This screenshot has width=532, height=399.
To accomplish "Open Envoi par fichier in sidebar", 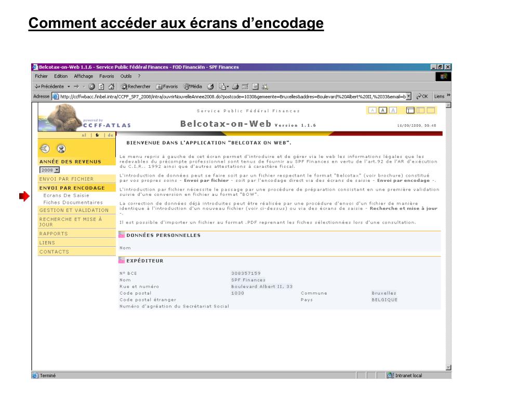I will click(x=77, y=179).
